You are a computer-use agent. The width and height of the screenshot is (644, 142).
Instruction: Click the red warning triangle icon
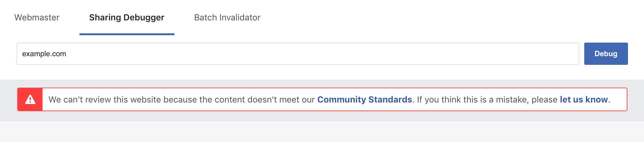(30, 99)
